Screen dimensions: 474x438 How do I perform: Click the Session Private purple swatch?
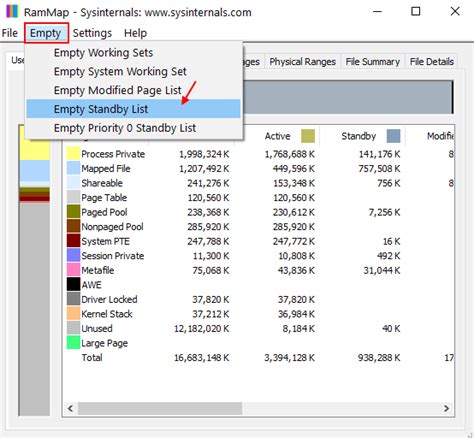point(73,256)
